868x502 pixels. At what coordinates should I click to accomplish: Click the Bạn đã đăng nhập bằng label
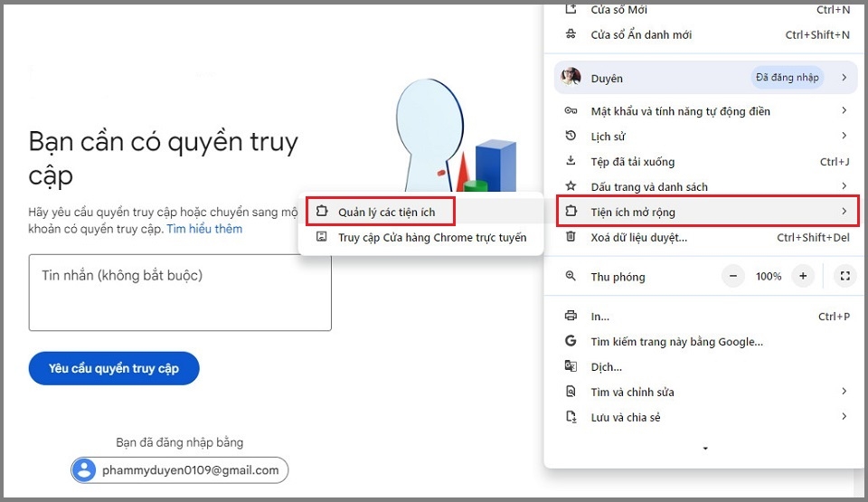[x=179, y=442]
